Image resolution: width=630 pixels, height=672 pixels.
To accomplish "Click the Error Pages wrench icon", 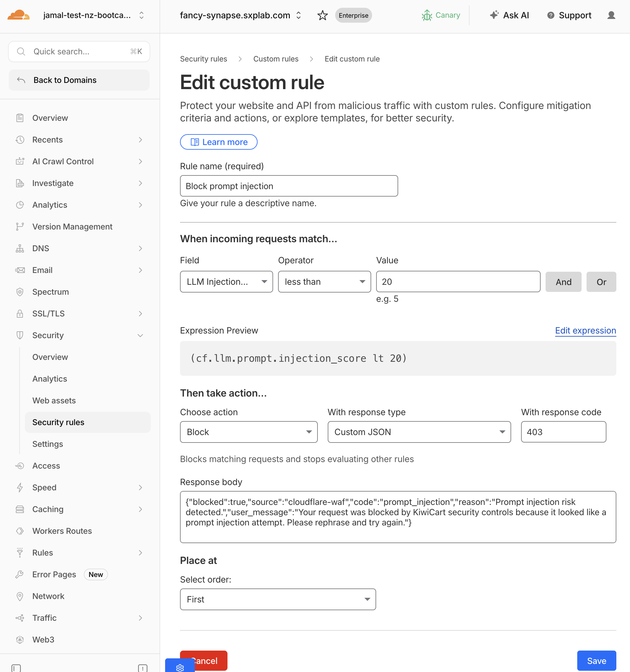I will tap(20, 574).
